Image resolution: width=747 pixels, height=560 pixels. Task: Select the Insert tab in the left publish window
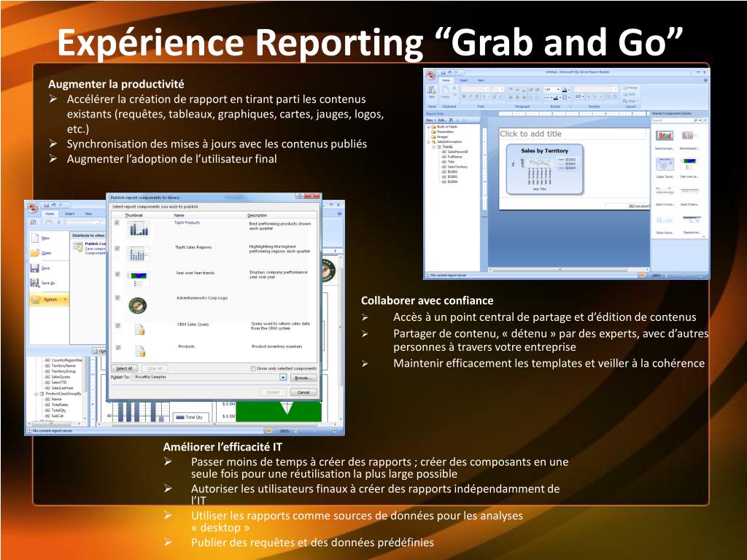point(69,214)
